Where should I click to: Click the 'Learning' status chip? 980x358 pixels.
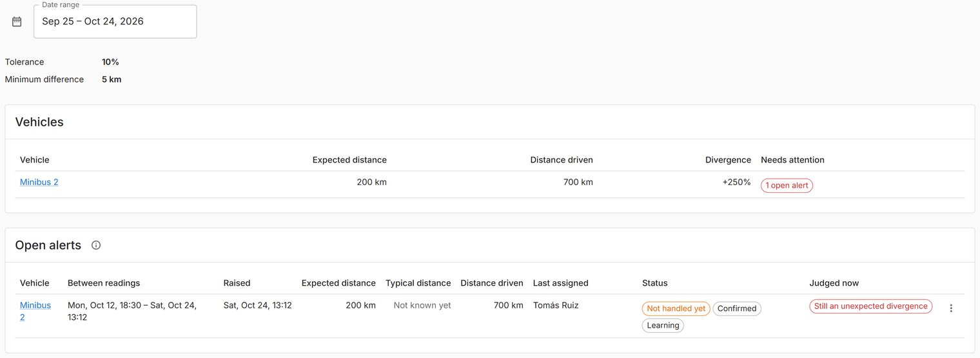coord(663,325)
